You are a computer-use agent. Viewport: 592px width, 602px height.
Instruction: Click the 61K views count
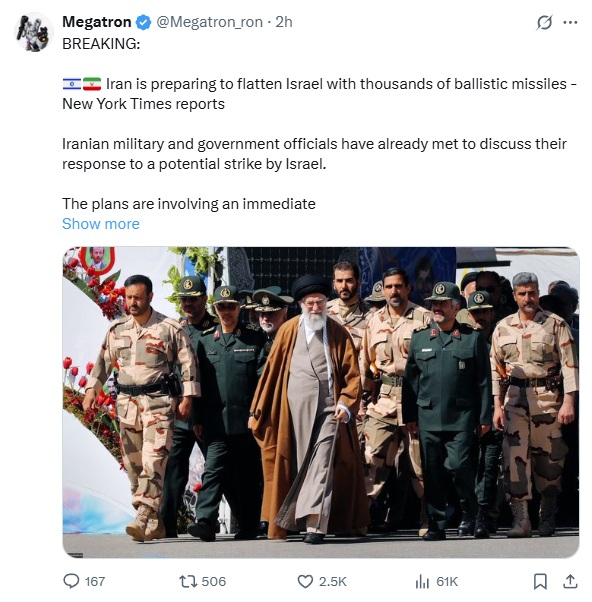click(x=447, y=582)
